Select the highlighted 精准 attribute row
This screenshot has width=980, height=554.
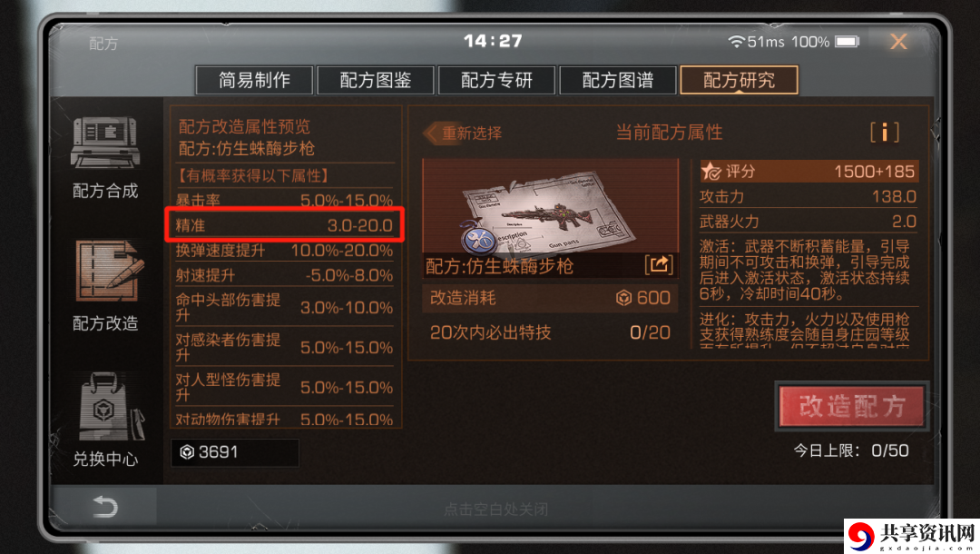(x=284, y=225)
